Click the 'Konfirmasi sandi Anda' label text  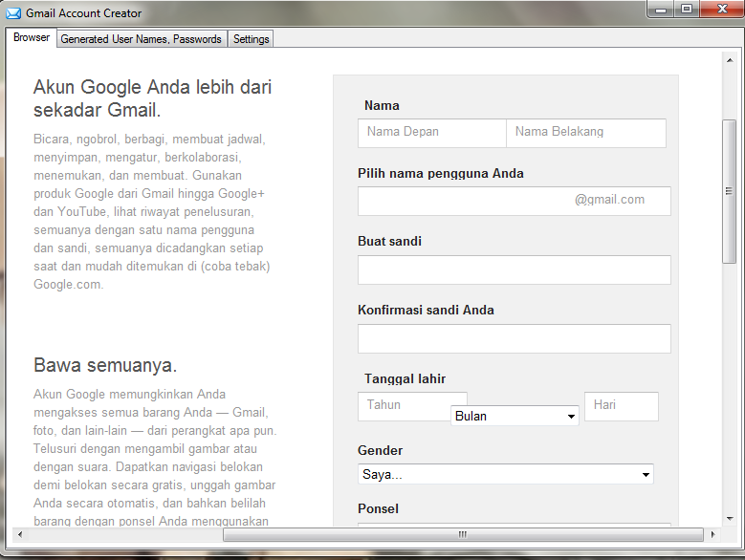(426, 310)
